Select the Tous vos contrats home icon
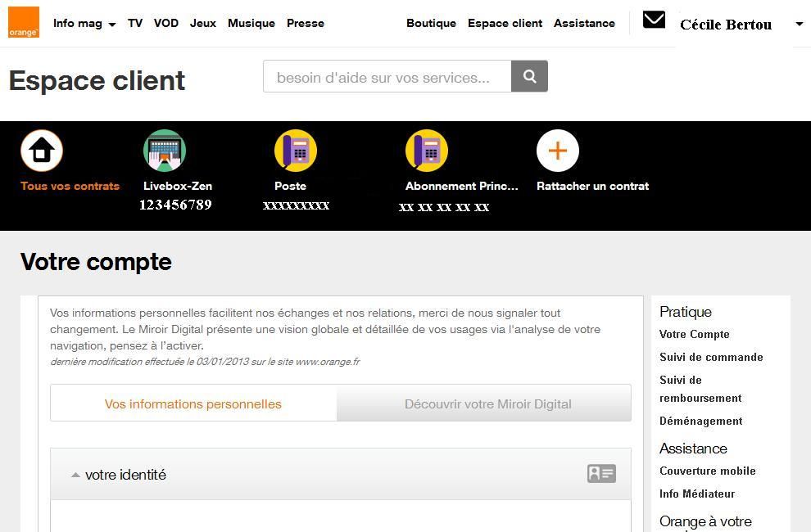 (x=42, y=151)
